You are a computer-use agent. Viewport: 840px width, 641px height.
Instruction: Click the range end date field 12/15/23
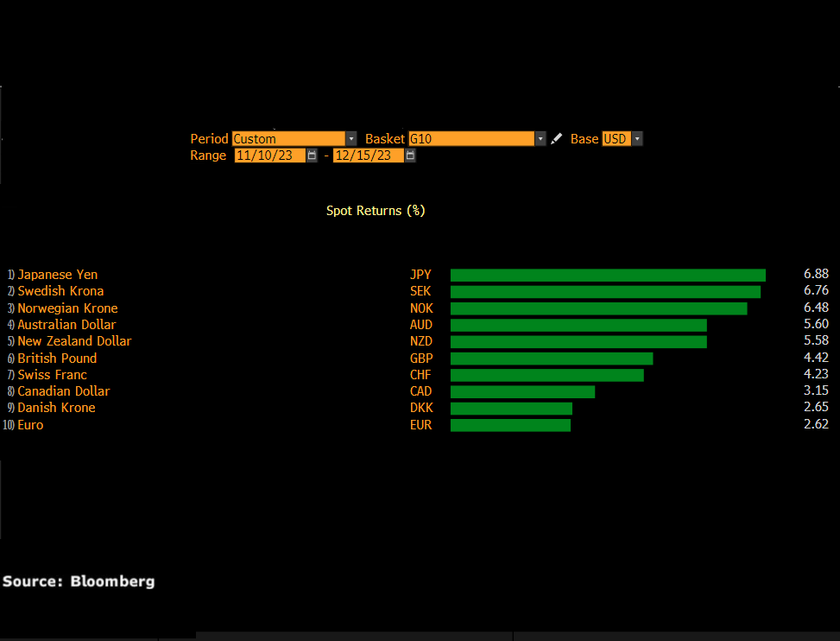tap(368, 155)
